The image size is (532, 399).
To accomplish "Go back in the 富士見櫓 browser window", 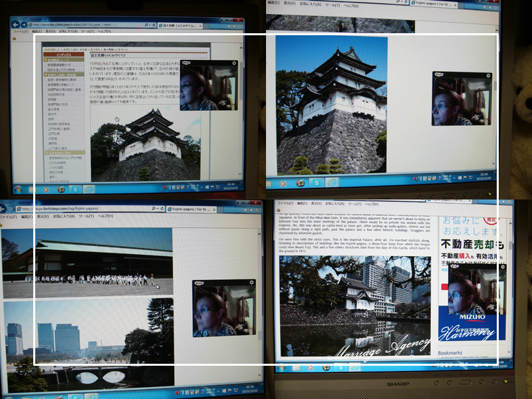I will [15, 25].
